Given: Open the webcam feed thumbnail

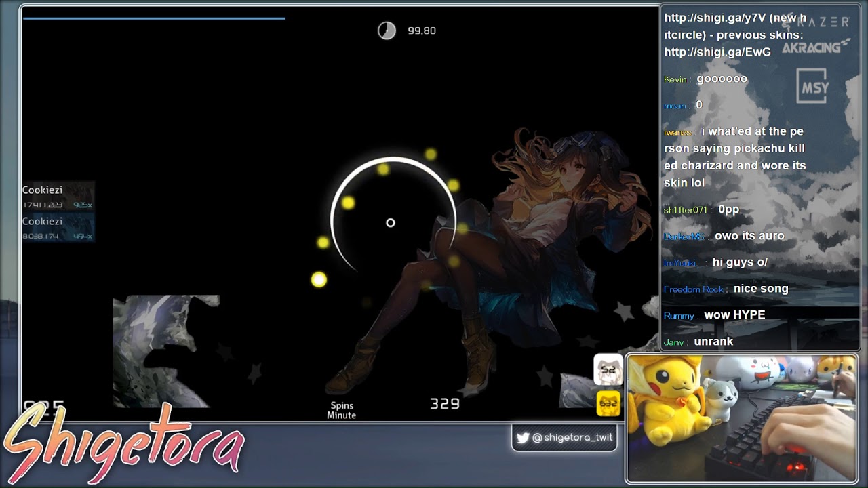Looking at the screenshot, I should (742, 418).
